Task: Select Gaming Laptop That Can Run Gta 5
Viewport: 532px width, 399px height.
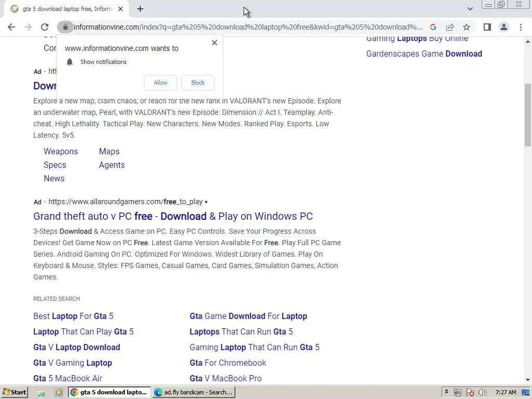Action: pyautogui.click(x=255, y=348)
